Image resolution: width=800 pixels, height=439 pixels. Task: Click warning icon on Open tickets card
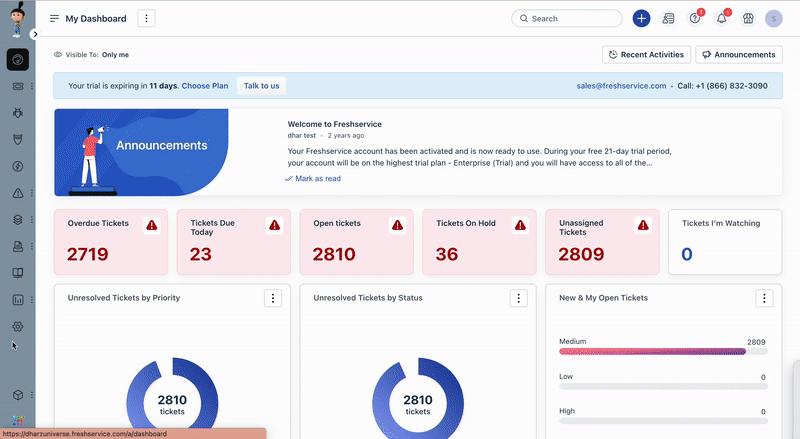(397, 225)
